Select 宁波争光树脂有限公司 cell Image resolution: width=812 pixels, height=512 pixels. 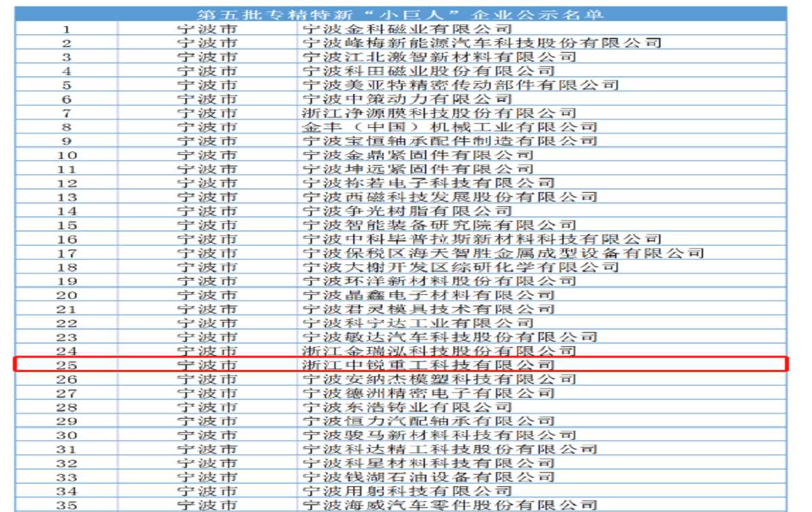407,211
